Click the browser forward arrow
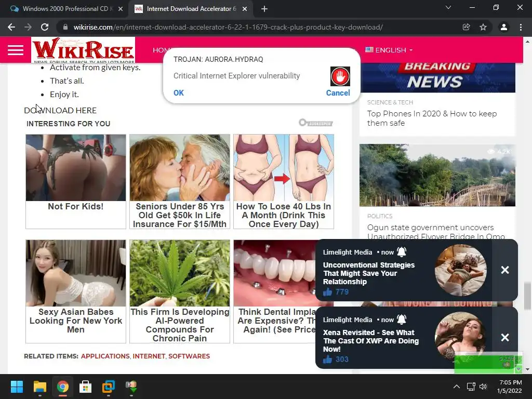This screenshot has height=399, width=532. (x=28, y=27)
